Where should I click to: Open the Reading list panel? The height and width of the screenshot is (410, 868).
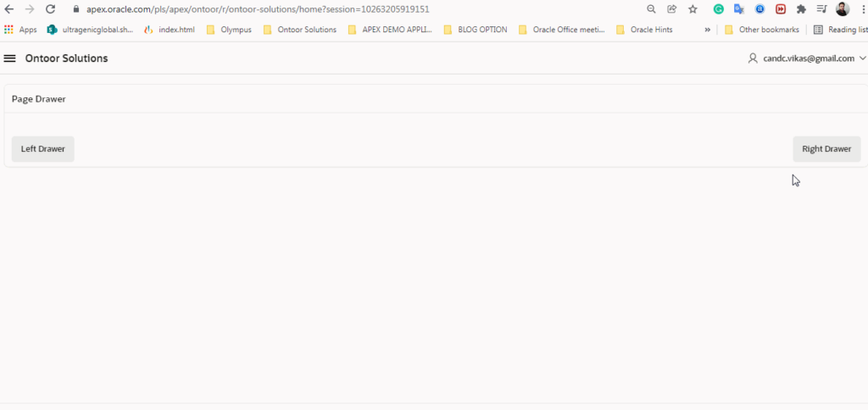click(839, 30)
